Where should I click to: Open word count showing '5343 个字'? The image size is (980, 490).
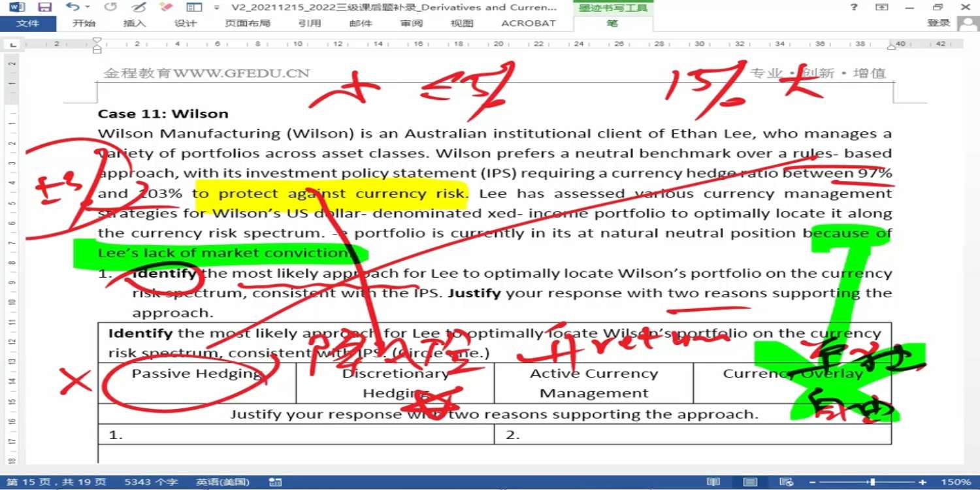151,482
